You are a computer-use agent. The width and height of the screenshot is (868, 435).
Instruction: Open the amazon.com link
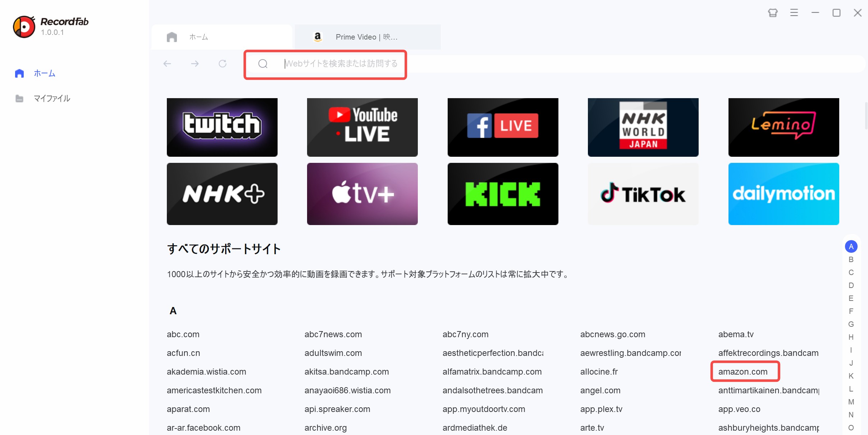pyautogui.click(x=743, y=372)
